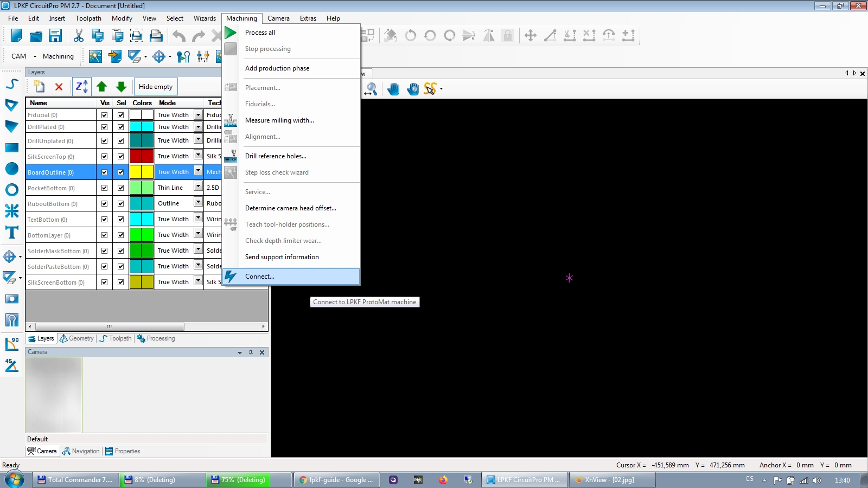Click the red color swatch of SilkScreenTop
868x488 pixels.
click(142, 156)
